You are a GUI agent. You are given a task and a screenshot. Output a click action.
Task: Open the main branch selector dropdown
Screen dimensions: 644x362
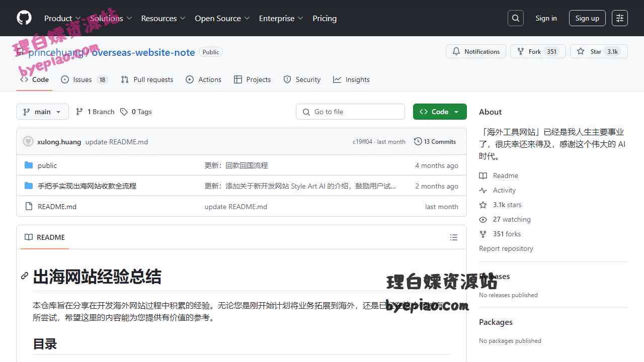click(42, 112)
